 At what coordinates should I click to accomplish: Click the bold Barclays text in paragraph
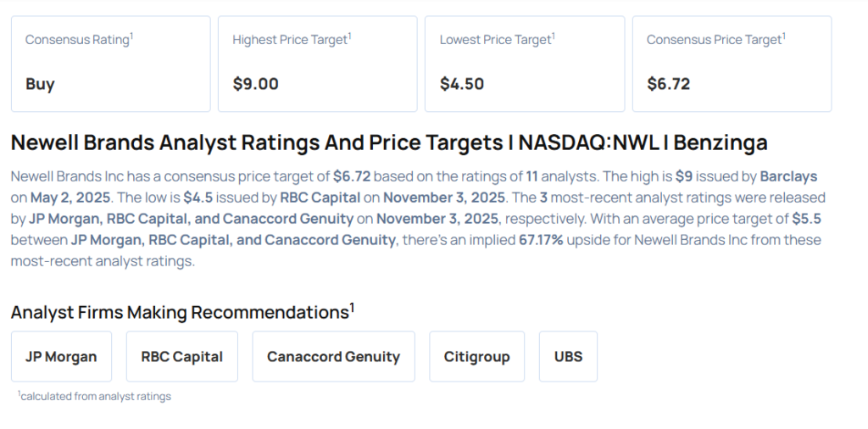click(x=790, y=176)
